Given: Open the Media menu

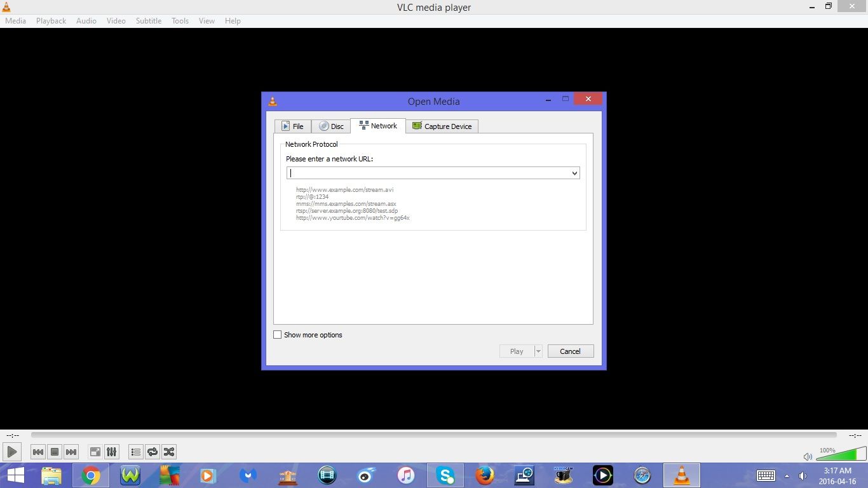Looking at the screenshot, I should click(15, 20).
